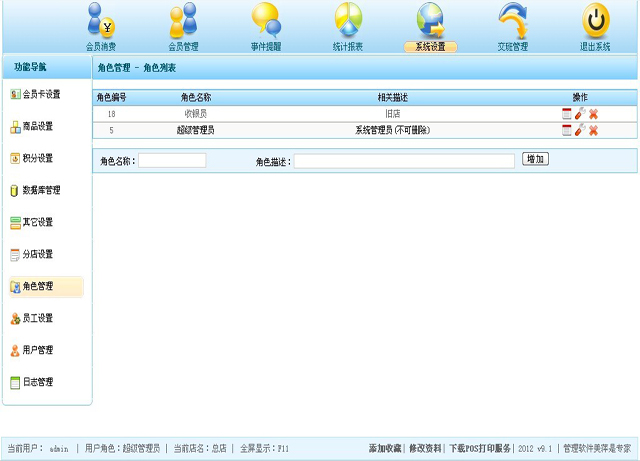Focus the 角色名称 input field
The image size is (640, 461).
pos(172,160)
